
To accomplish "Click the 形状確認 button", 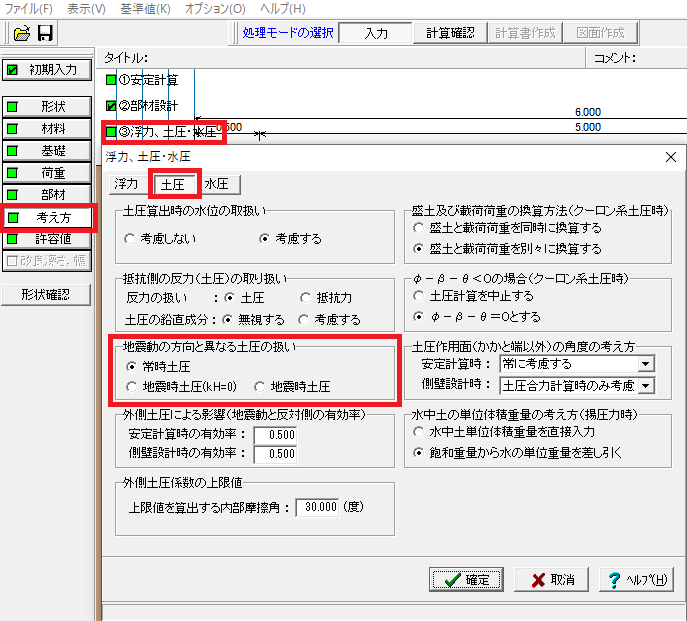I will point(46,295).
